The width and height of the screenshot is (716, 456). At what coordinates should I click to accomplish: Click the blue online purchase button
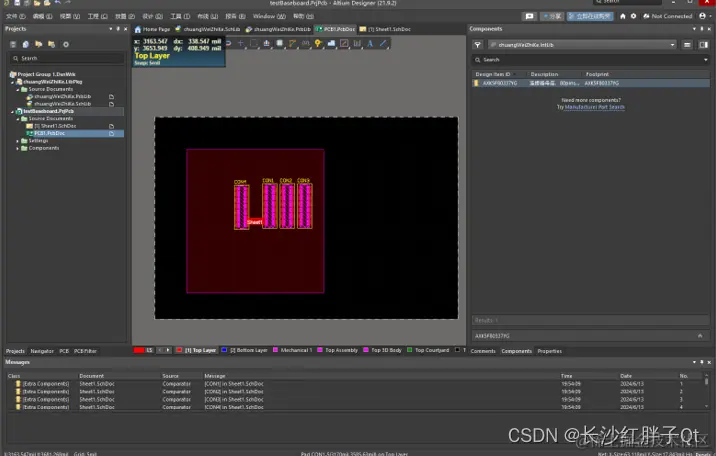pos(590,16)
